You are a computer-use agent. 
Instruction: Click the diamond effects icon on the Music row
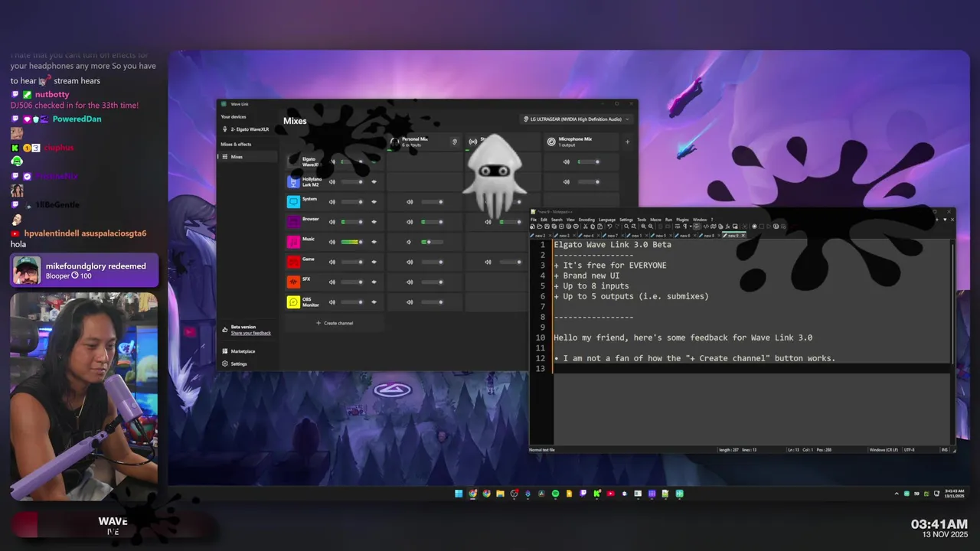click(374, 241)
